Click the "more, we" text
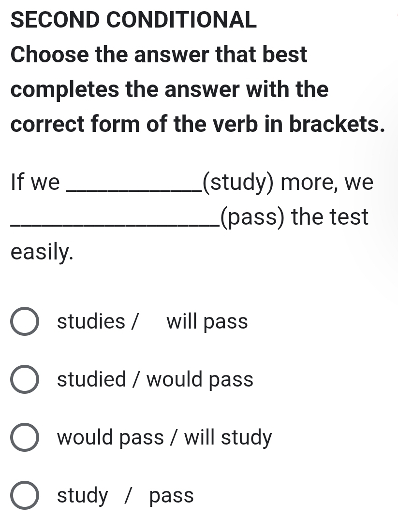 327,183
